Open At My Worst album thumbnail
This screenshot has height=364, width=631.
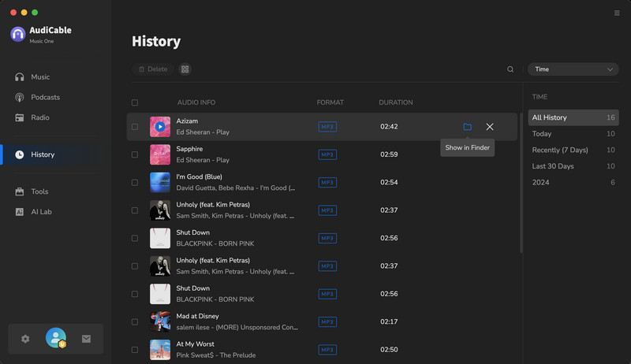[160, 350]
